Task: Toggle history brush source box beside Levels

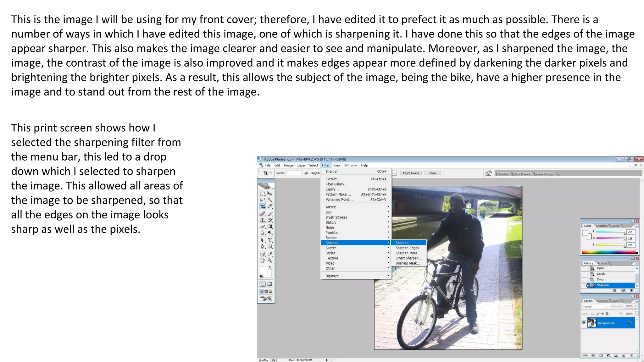Action: coord(584,274)
